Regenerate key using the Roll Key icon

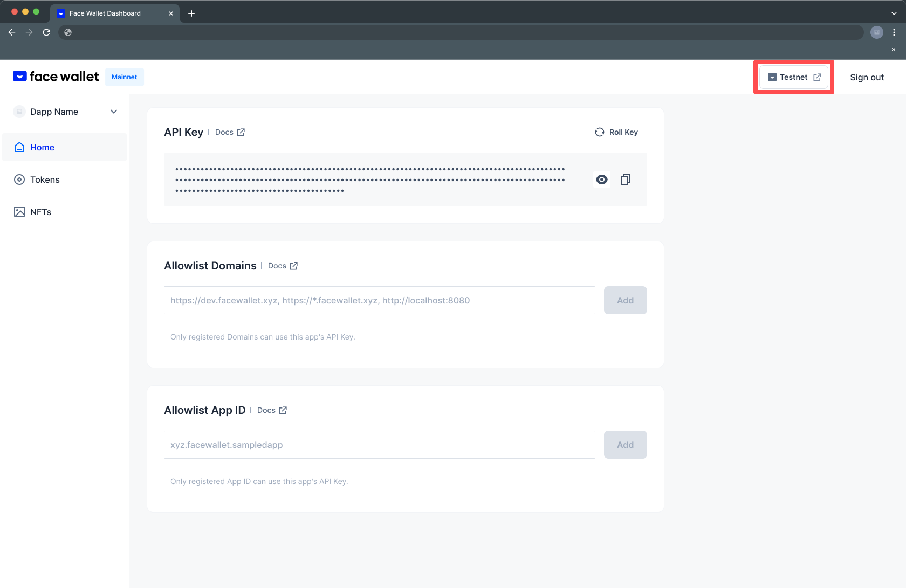[600, 132]
